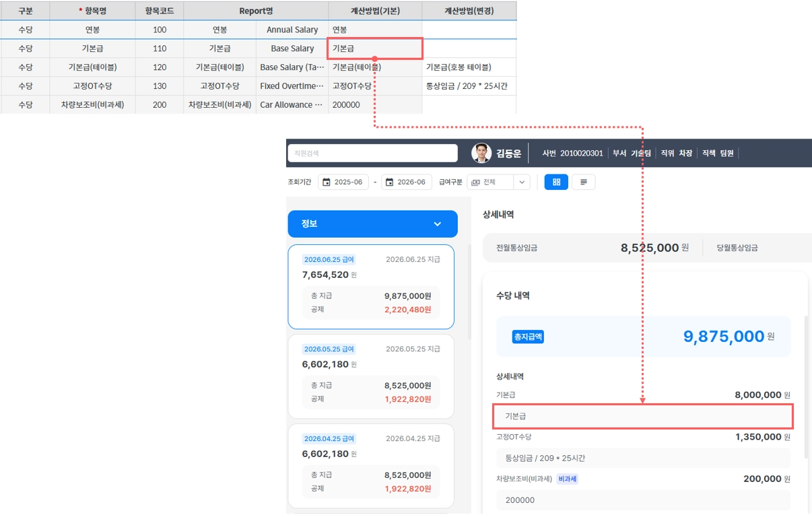Click the 7,654,520 net pay amount
Viewport: 812px width, 517px height.
(x=325, y=275)
